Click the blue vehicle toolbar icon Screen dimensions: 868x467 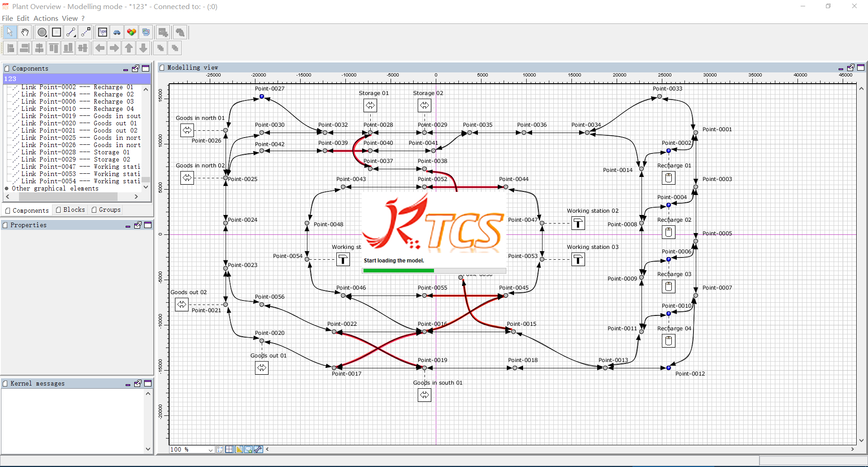[x=117, y=32]
